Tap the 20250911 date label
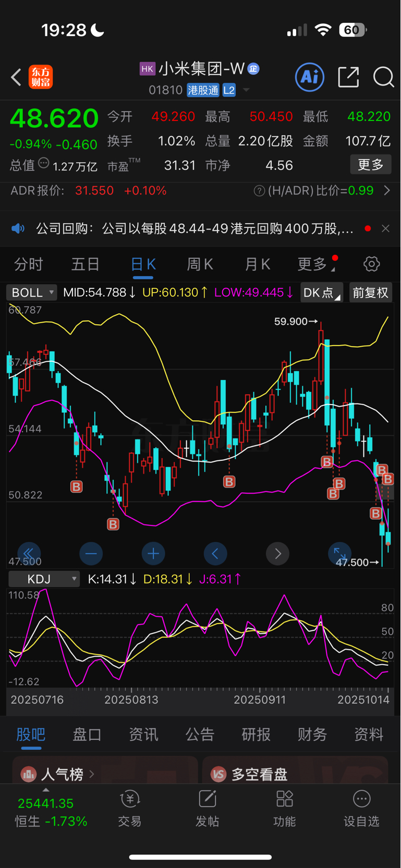The width and height of the screenshot is (401, 868). pyautogui.click(x=259, y=700)
